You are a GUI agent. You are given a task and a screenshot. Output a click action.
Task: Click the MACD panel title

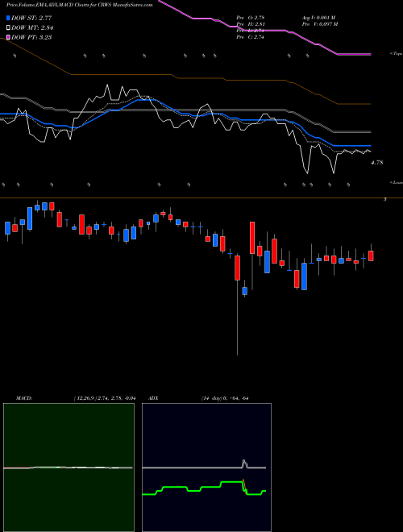[24, 398]
